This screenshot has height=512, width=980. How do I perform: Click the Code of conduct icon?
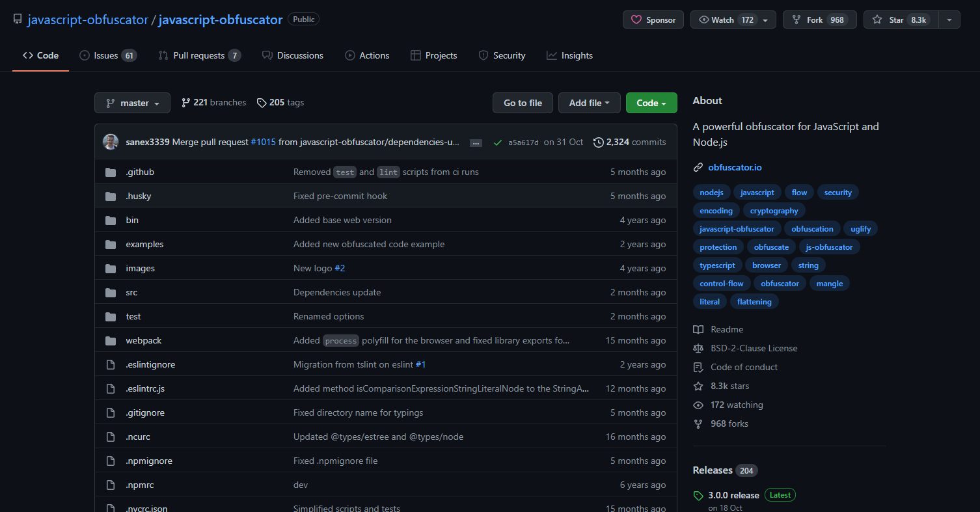click(x=698, y=367)
